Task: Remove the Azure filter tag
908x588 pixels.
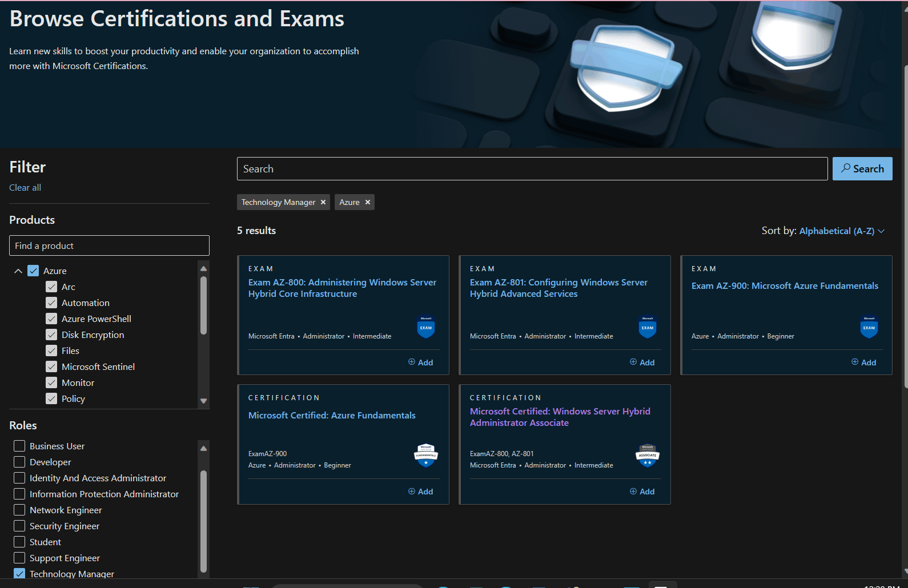Action: pyautogui.click(x=368, y=202)
